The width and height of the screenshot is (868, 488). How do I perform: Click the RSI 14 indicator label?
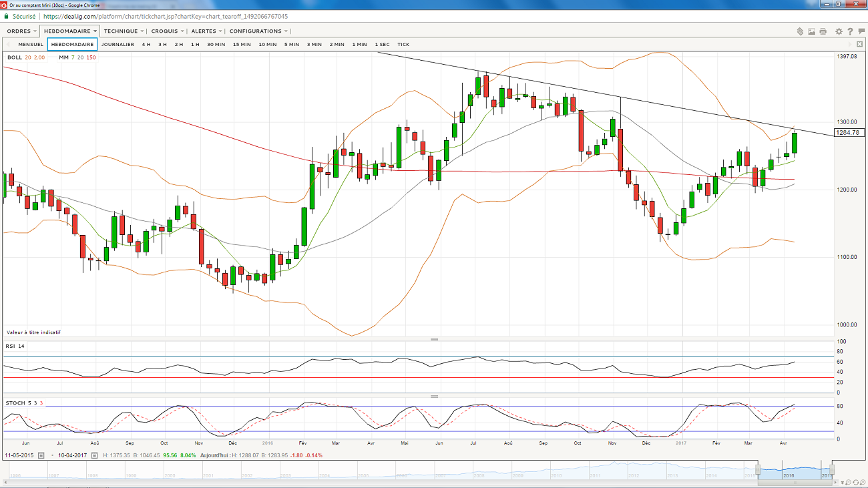15,346
